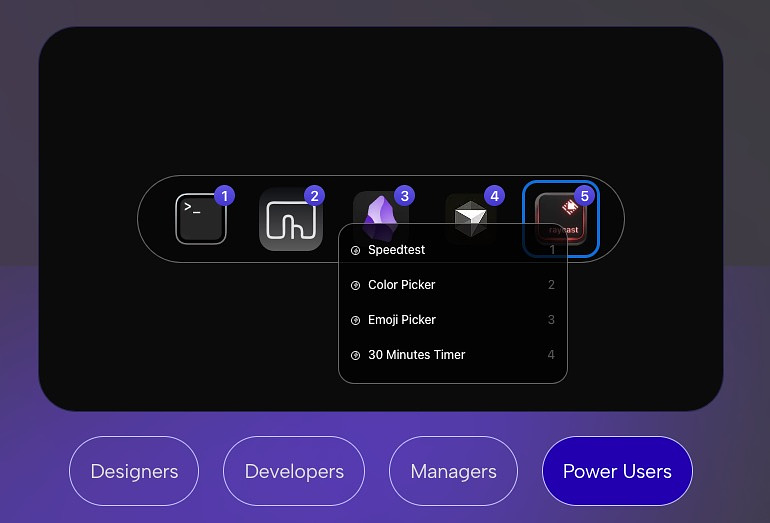Run the Speedtest command
Viewport: 770px width, 523px height.
453,250
